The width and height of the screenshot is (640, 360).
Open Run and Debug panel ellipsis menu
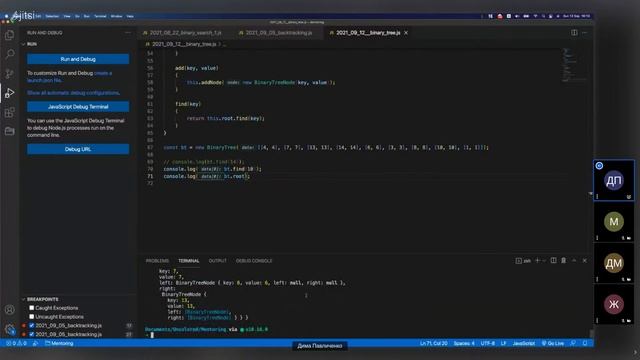point(128,33)
